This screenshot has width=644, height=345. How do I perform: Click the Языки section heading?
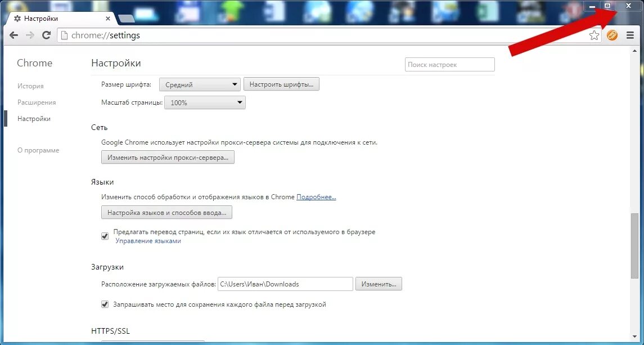tap(102, 182)
